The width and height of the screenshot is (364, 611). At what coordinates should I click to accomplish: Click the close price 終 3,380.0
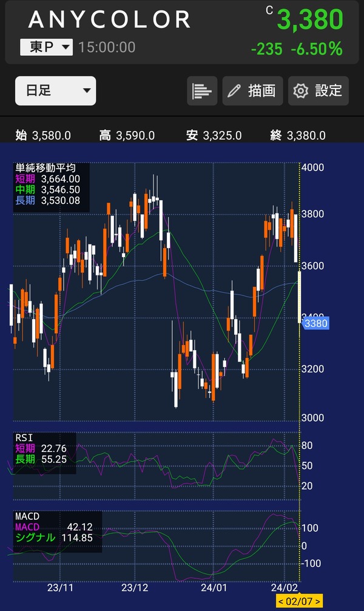pos(298,135)
